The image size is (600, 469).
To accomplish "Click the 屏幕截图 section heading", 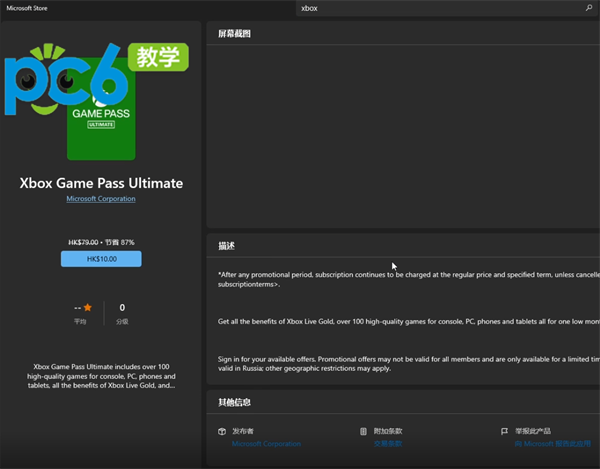I will tap(234, 34).
